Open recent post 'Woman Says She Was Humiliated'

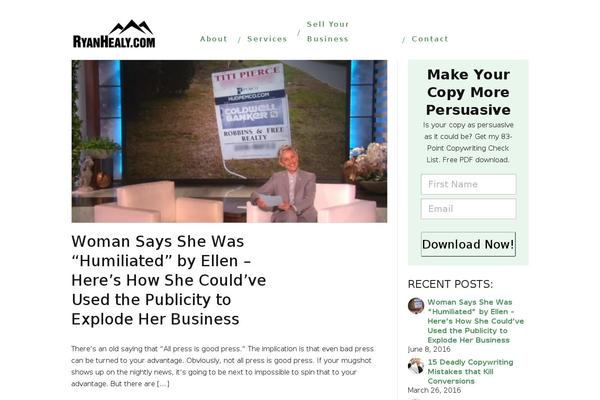click(476, 321)
